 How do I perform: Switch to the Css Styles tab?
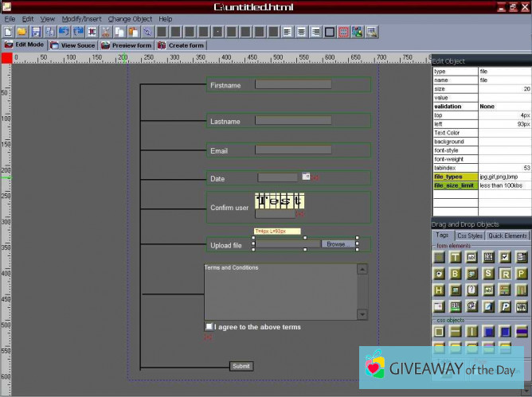coord(469,235)
